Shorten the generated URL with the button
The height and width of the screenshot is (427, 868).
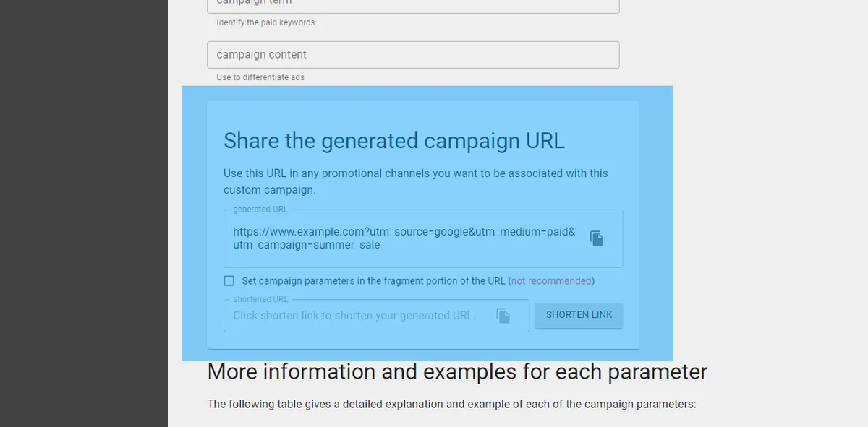[x=579, y=314]
